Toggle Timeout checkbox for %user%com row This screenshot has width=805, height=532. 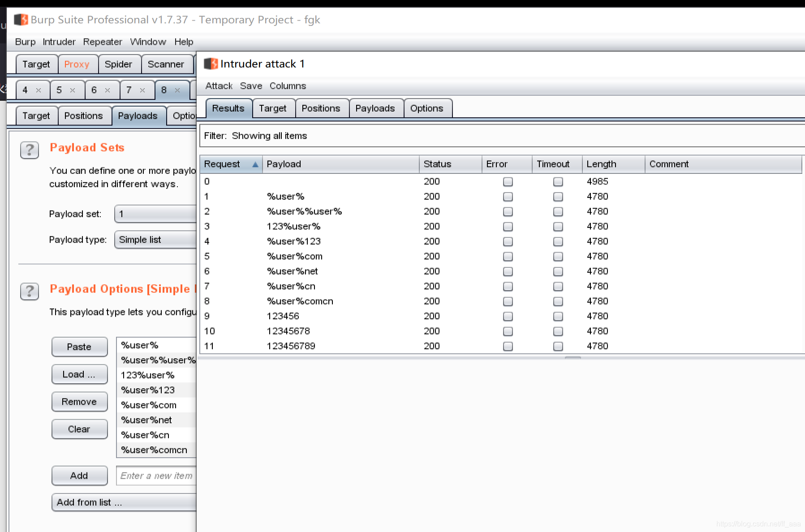[558, 257]
